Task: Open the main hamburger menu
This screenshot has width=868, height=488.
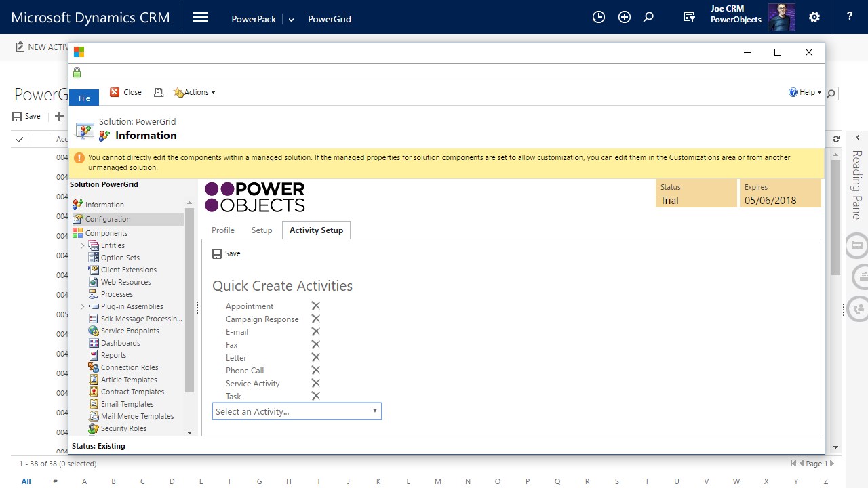Action: (201, 18)
